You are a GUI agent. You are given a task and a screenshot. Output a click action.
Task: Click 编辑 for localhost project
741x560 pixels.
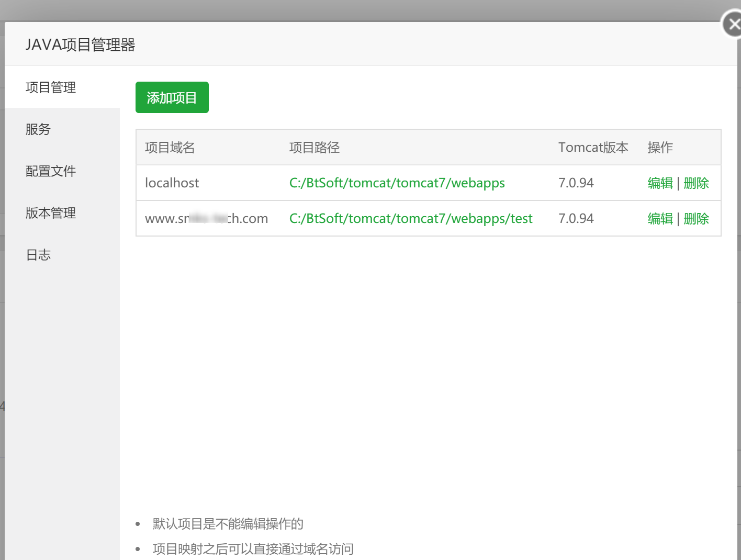tap(660, 183)
